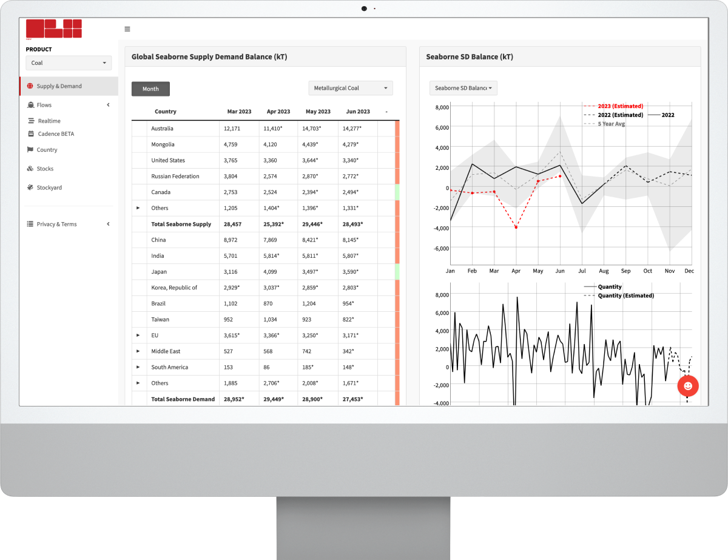Select the Australia row label

click(162, 129)
